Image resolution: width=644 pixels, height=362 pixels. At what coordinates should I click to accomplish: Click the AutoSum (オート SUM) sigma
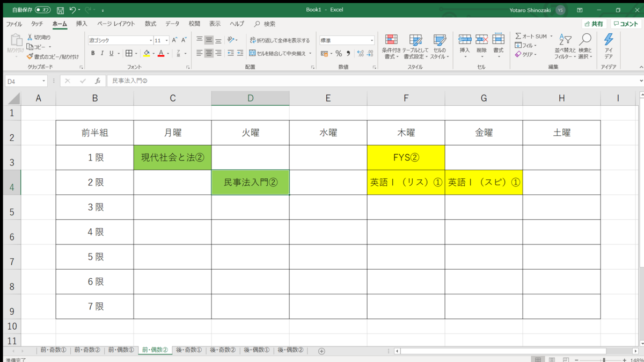pos(518,36)
